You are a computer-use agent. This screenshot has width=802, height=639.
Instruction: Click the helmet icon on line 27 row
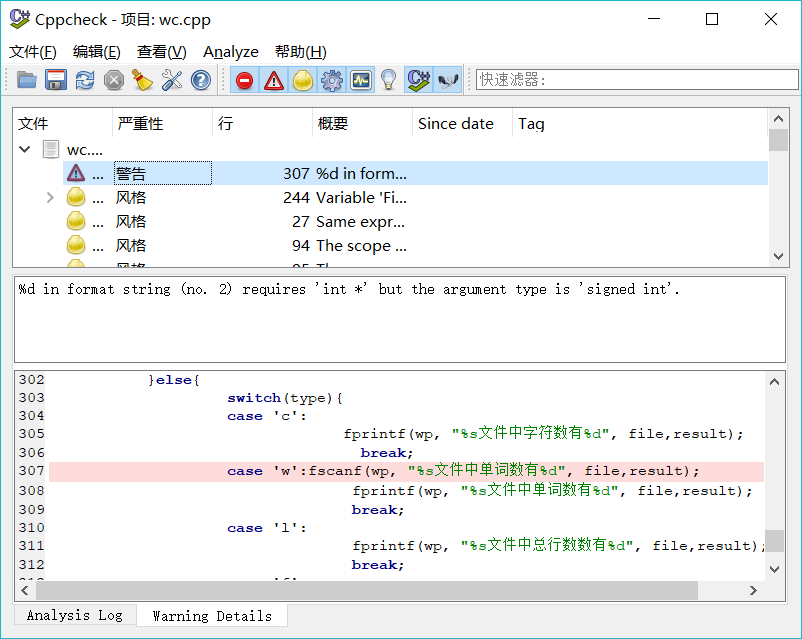(x=76, y=222)
